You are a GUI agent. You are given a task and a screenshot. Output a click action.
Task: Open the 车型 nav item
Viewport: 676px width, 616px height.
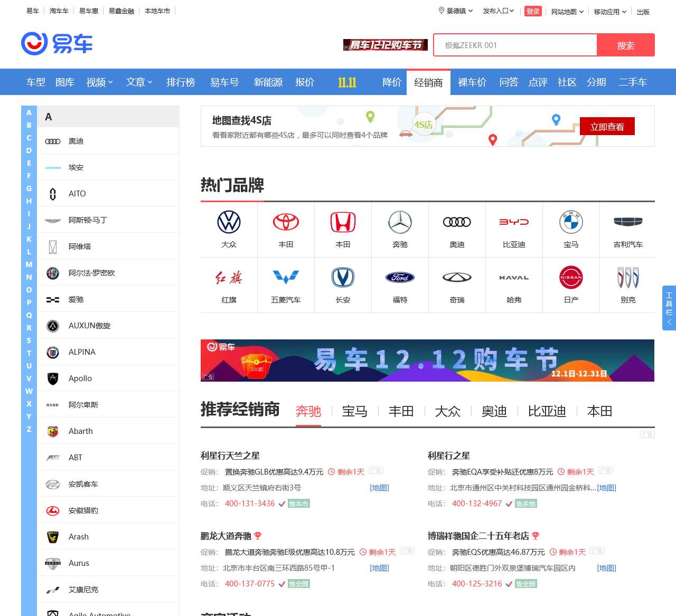[35, 82]
